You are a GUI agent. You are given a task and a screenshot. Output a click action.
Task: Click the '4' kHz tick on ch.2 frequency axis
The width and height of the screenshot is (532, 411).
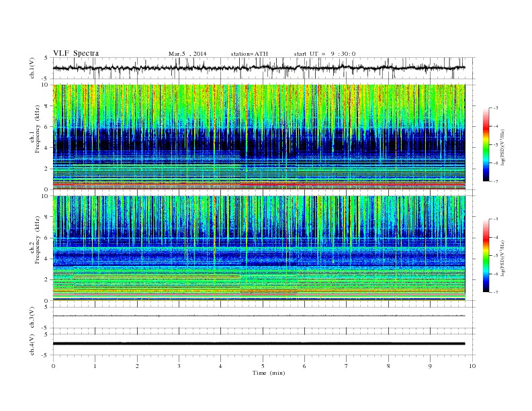[46, 259]
